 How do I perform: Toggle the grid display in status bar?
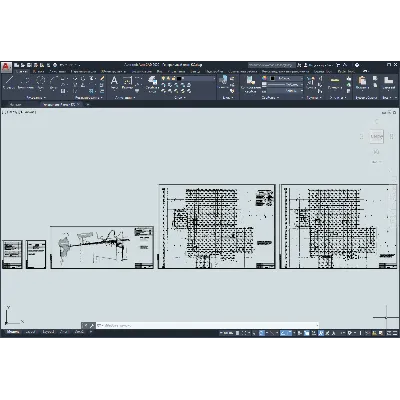click(x=237, y=333)
